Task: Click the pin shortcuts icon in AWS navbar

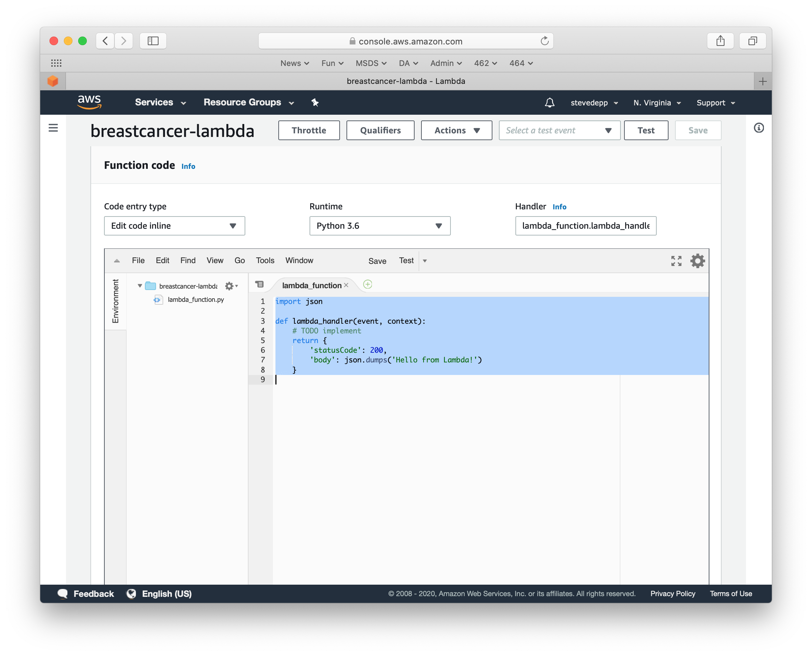Action: [315, 103]
